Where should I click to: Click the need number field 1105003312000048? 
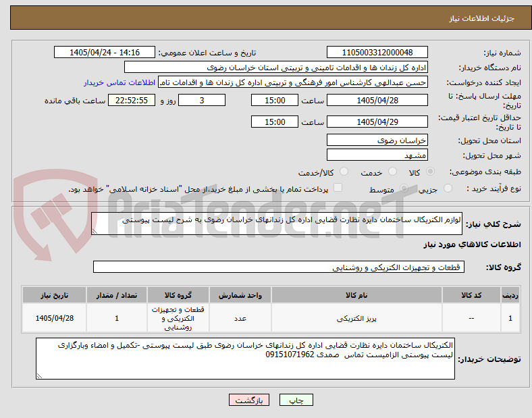click(x=377, y=53)
